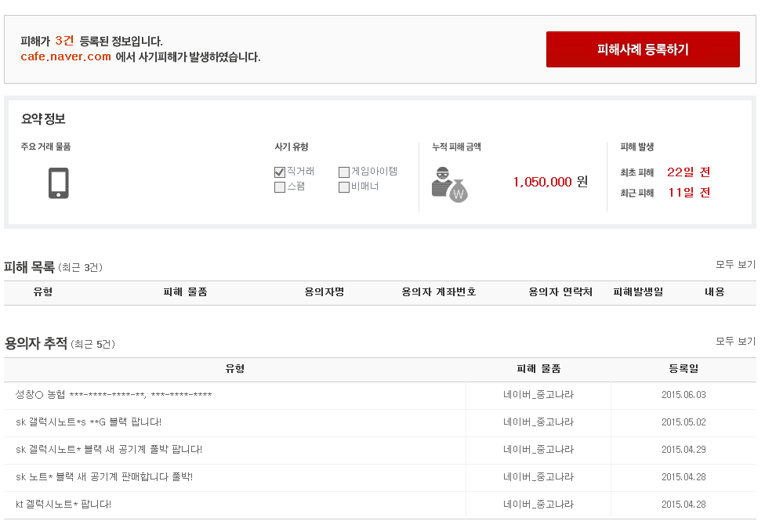Click the smartphone icon under 주요 거래 물품
The image size is (765, 532).
[x=59, y=183]
